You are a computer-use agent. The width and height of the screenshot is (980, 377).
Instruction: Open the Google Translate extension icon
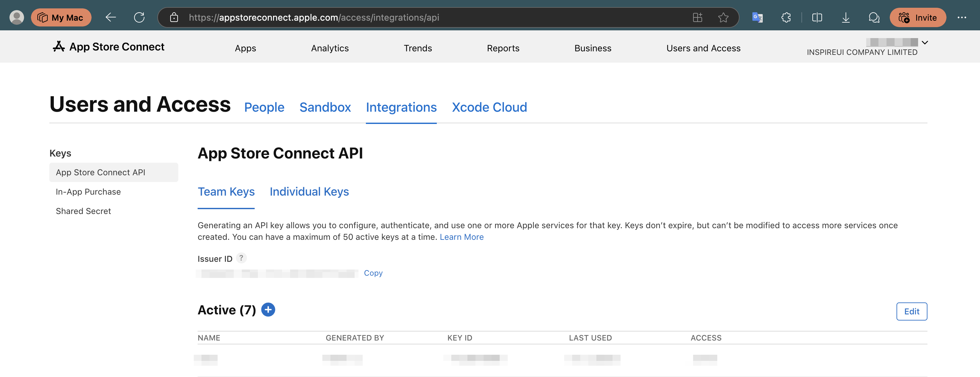(x=757, y=17)
